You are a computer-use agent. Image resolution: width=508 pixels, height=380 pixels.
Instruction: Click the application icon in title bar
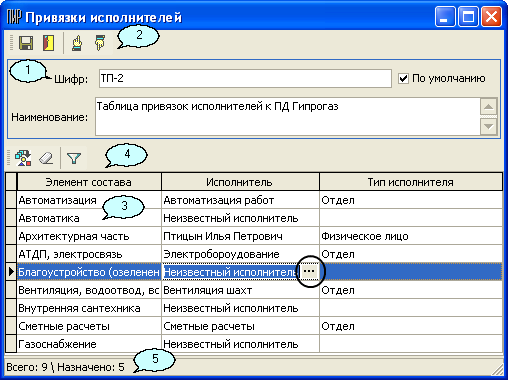pos(14,17)
